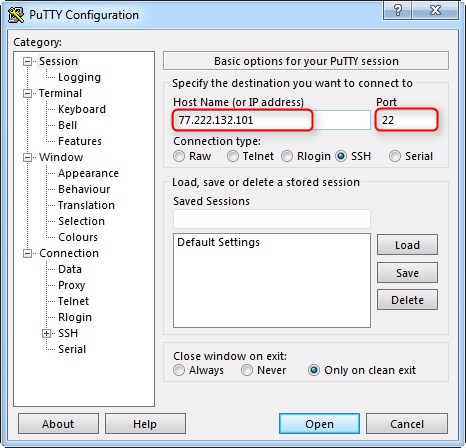Open the Logging settings category
Viewport: 466px width, 448px height.
click(79, 77)
